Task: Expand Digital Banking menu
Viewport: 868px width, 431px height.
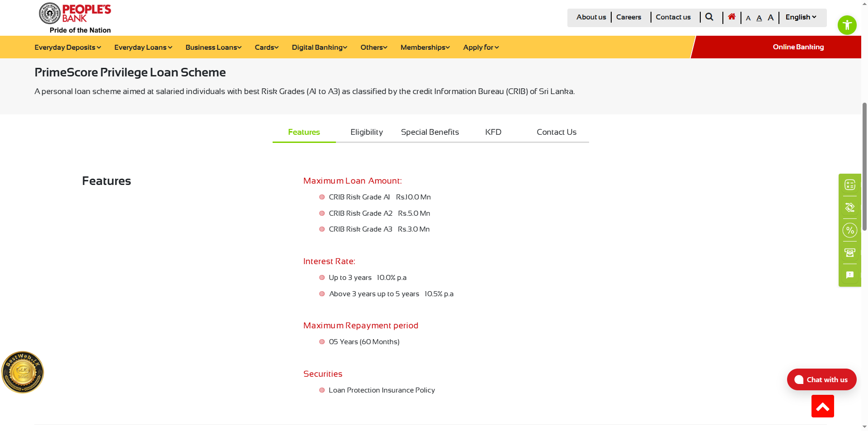Action: tap(320, 47)
